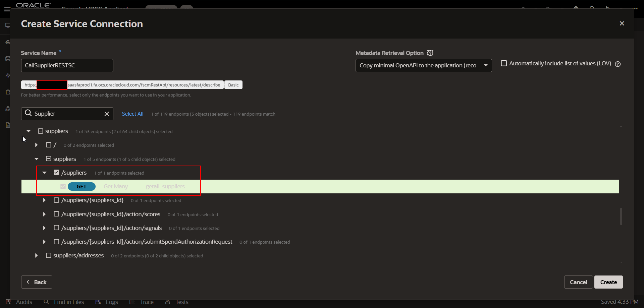Viewport: 644px width, 308px height.
Task: Click the fscmRestApi describe URL chip
Action: coord(122,85)
